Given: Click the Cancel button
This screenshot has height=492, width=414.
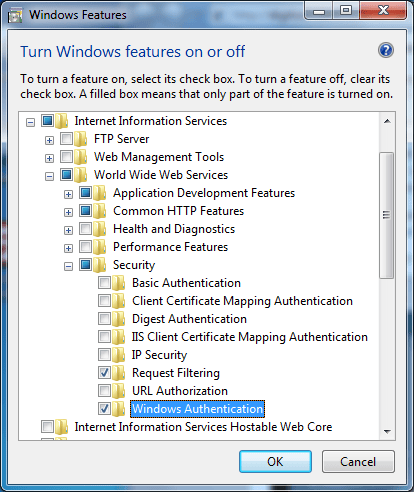Looking at the screenshot, I should (358, 462).
